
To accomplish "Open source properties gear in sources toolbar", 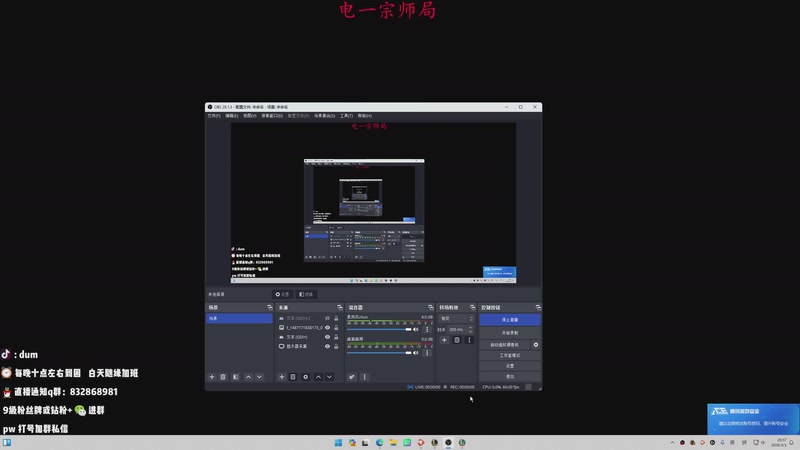I will tap(305, 377).
